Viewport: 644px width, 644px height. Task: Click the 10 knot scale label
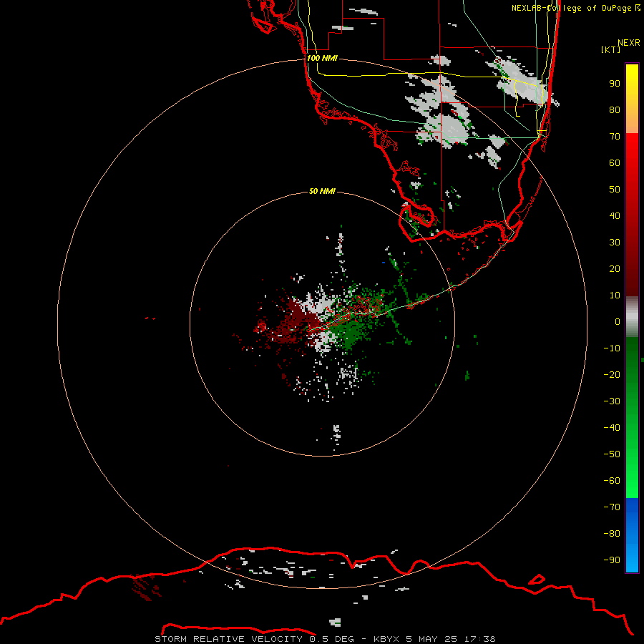[x=615, y=296]
